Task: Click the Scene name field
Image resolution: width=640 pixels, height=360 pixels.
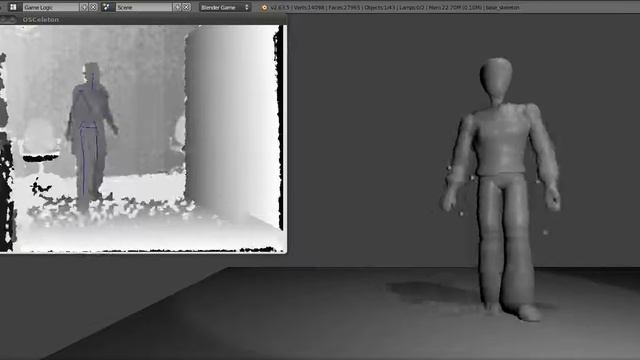Action: tap(144, 7)
